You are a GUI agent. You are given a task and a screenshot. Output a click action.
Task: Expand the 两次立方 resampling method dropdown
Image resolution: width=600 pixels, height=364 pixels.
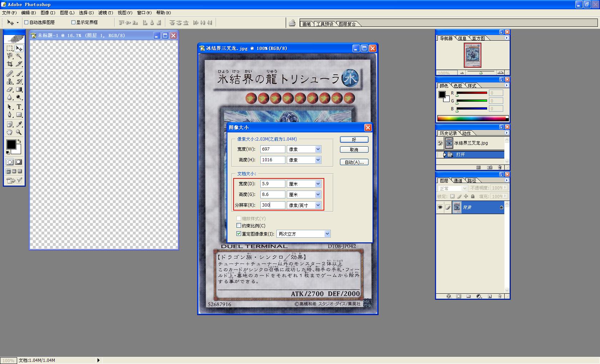click(x=327, y=234)
